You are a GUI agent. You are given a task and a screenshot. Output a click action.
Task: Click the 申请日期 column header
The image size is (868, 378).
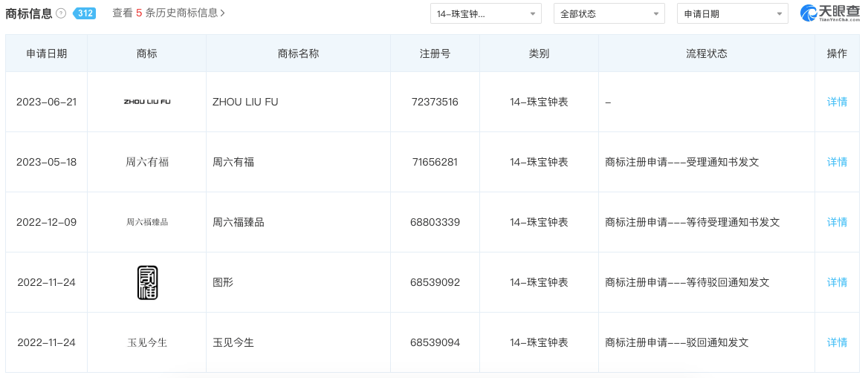coord(46,53)
